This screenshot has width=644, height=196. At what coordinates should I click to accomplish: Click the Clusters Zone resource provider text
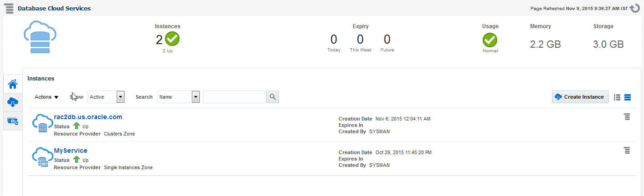[x=119, y=134]
